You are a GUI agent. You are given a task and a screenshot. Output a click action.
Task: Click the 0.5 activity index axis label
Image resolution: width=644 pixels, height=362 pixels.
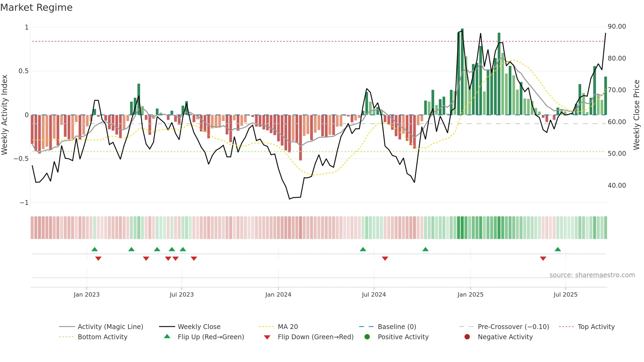pos(24,71)
